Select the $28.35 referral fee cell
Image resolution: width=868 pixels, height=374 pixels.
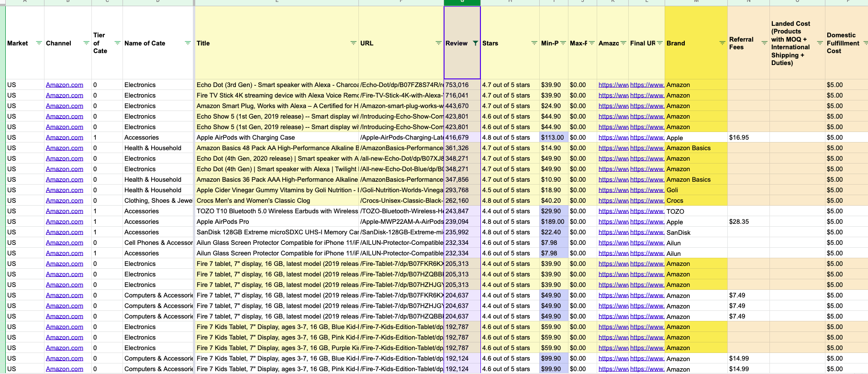pyautogui.click(x=748, y=222)
